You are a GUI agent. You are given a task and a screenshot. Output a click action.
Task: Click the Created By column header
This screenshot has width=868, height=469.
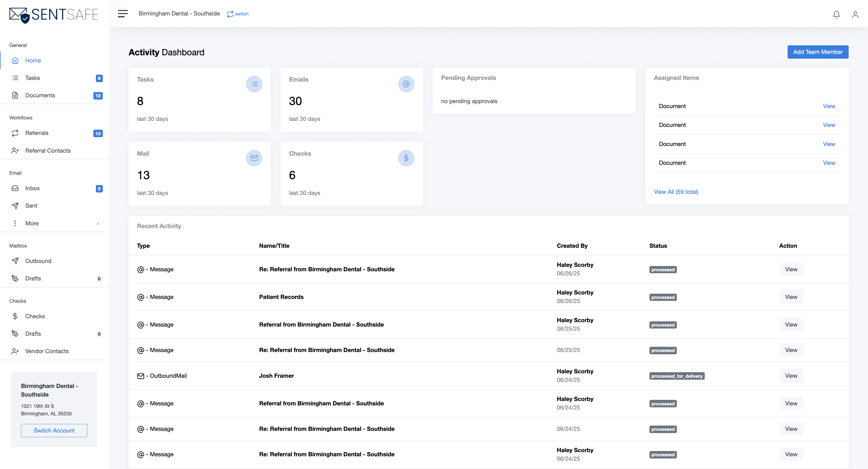[572, 246]
